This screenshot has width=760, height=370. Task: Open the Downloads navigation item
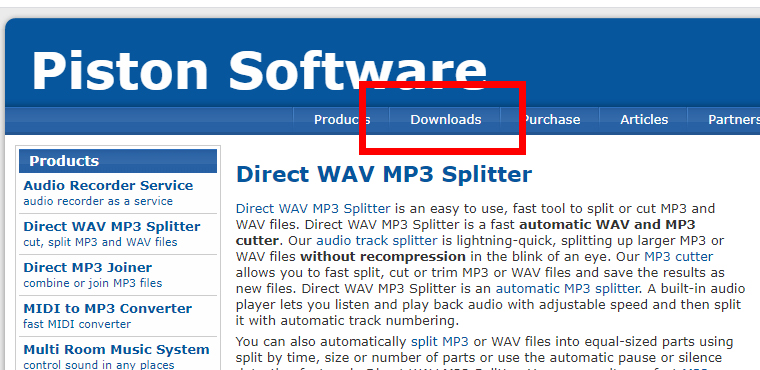coord(445,119)
